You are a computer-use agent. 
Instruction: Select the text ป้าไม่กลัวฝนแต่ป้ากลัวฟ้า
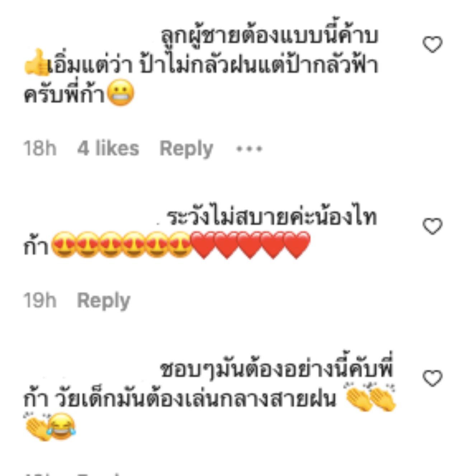tap(259, 65)
